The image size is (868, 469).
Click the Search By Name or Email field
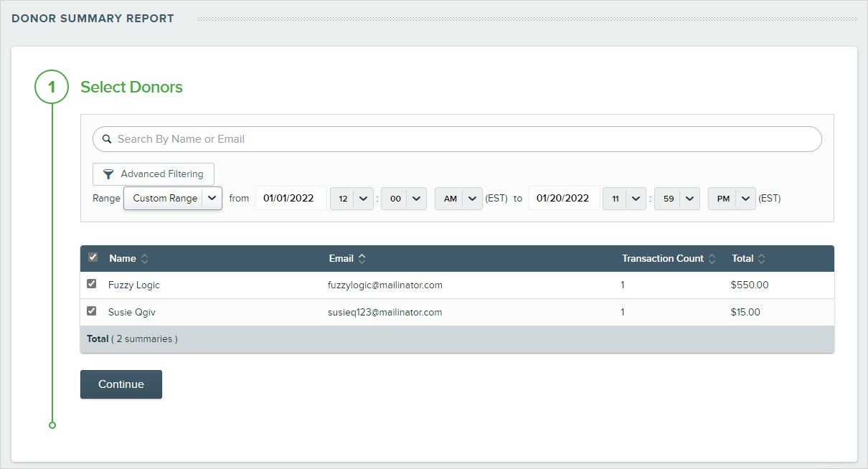point(457,139)
